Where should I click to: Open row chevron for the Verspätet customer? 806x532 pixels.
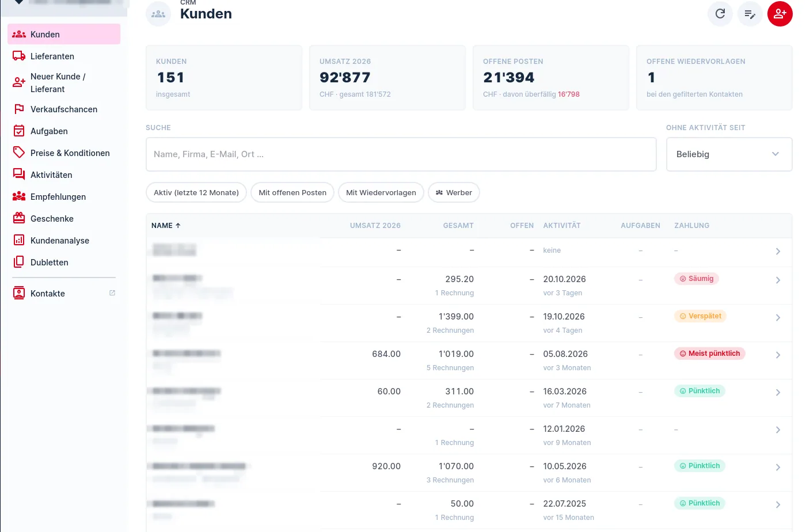click(778, 318)
